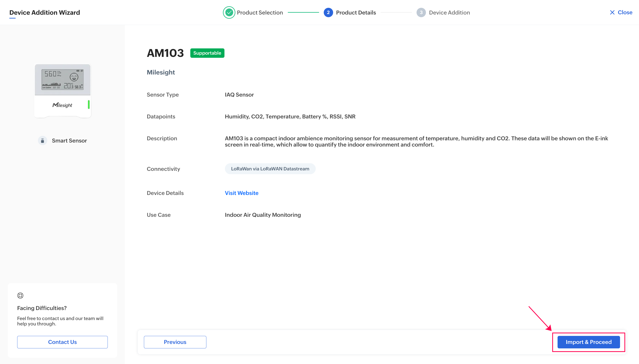Open the Contact Us support button
The image size is (639, 364).
(62, 342)
